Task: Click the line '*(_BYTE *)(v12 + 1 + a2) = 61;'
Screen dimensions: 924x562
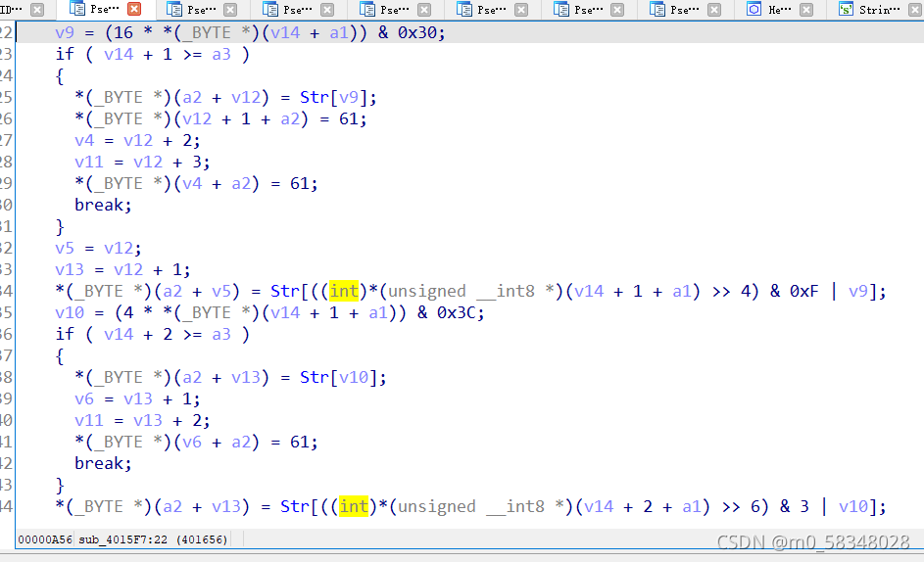Action: click(221, 119)
